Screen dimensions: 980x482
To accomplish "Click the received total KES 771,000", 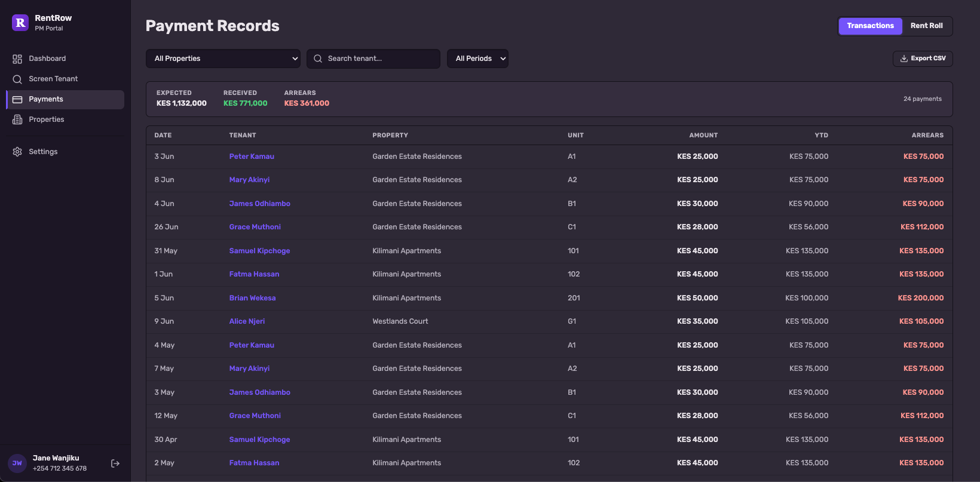I will 246,103.
